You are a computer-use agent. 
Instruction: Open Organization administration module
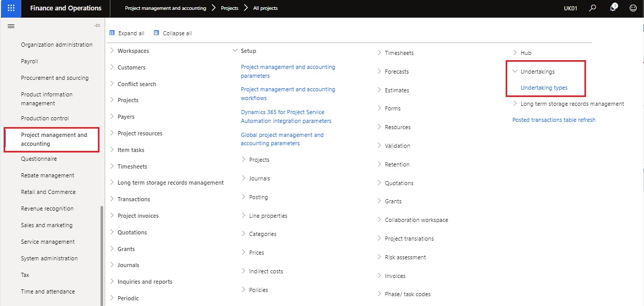[56, 45]
